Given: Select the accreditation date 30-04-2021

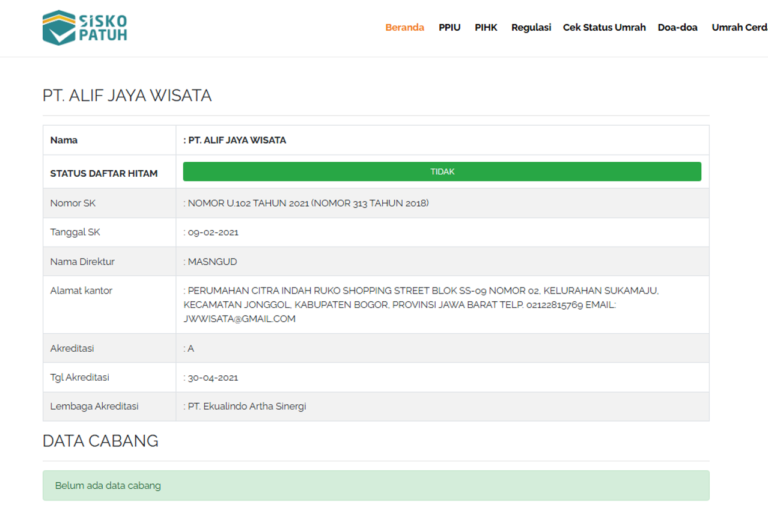Looking at the screenshot, I should click(213, 378).
